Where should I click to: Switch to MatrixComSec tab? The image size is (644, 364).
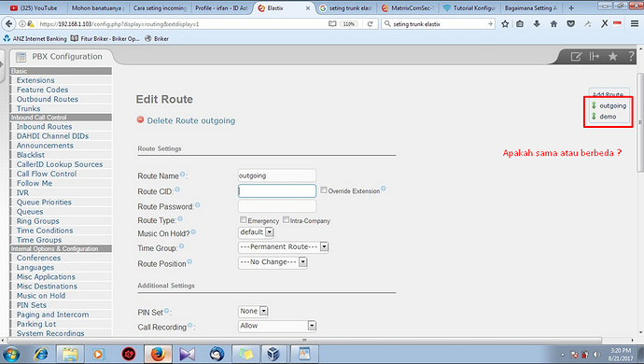click(x=407, y=7)
